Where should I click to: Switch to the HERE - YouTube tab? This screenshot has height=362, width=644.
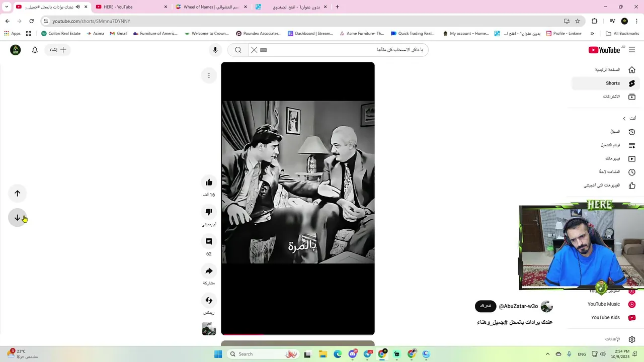pyautogui.click(x=130, y=7)
